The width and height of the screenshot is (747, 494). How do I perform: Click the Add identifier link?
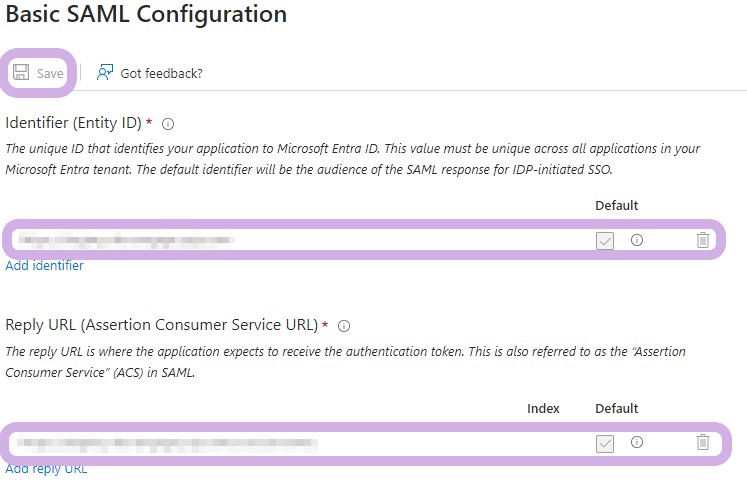pyautogui.click(x=45, y=266)
